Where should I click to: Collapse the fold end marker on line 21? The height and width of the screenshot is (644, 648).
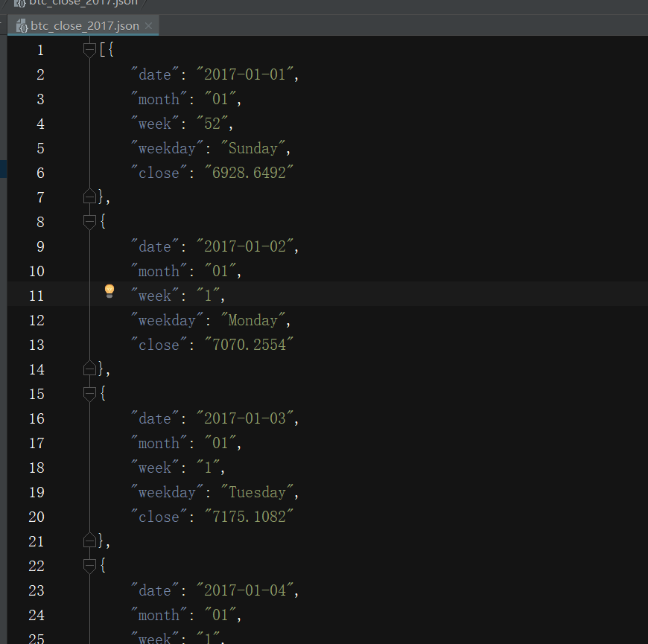click(89, 541)
